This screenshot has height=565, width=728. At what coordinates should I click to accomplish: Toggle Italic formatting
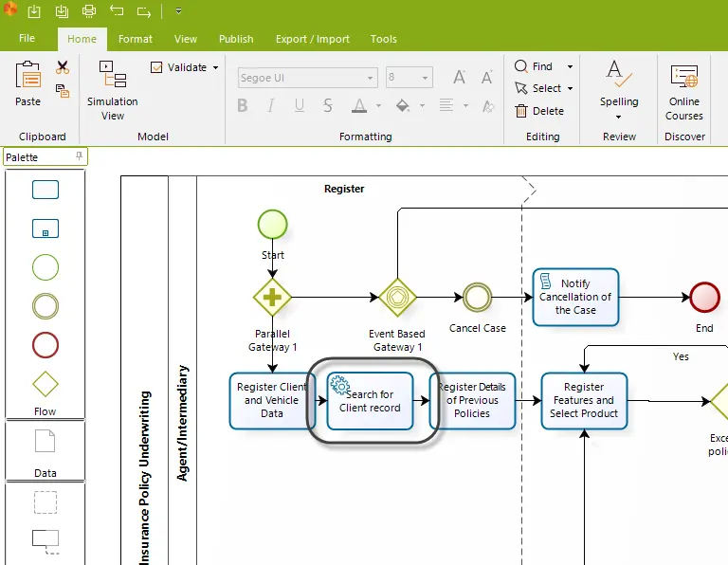[x=271, y=106]
